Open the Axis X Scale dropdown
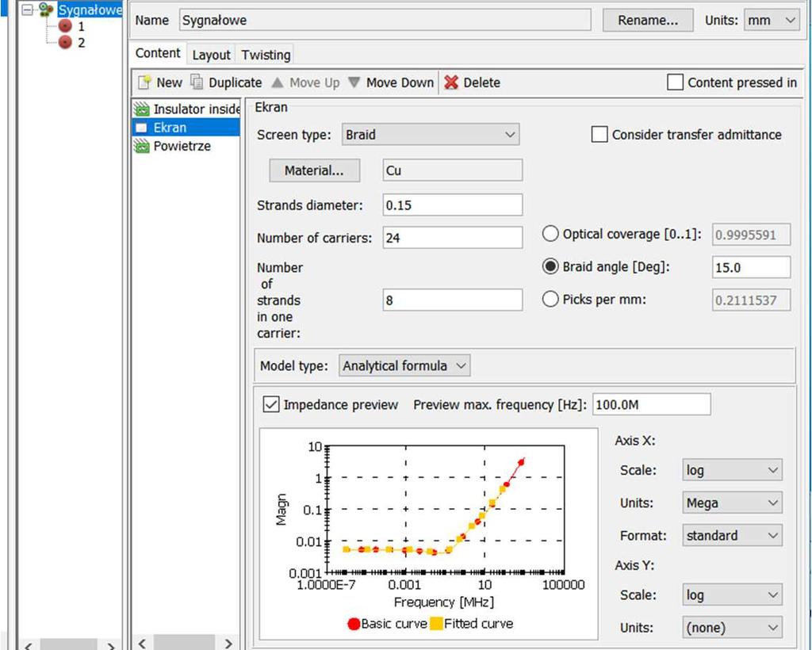This screenshot has width=812, height=650. [x=732, y=470]
